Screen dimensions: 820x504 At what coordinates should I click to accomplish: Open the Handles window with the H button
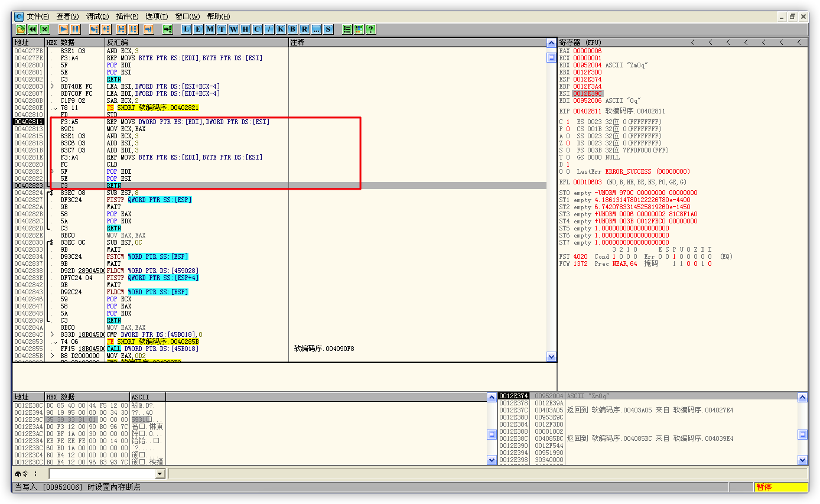[246, 29]
